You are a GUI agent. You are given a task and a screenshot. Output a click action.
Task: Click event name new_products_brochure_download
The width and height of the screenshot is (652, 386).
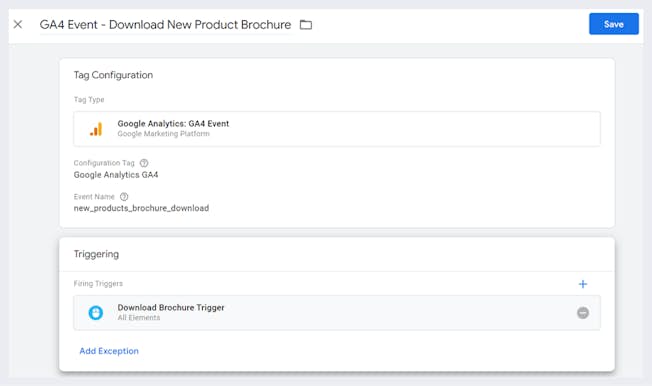point(141,208)
